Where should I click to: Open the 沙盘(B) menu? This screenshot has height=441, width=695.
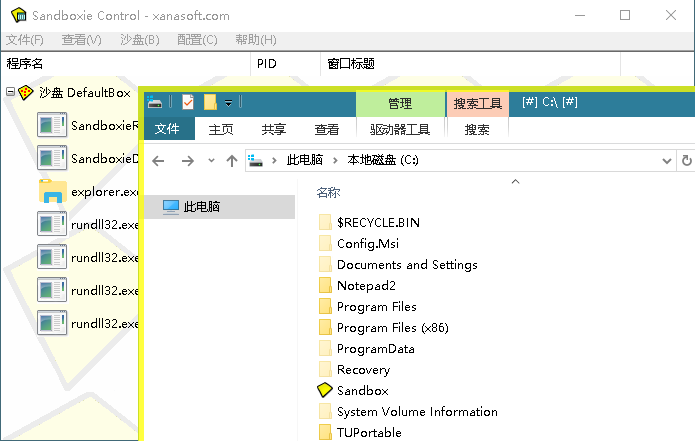pos(139,40)
